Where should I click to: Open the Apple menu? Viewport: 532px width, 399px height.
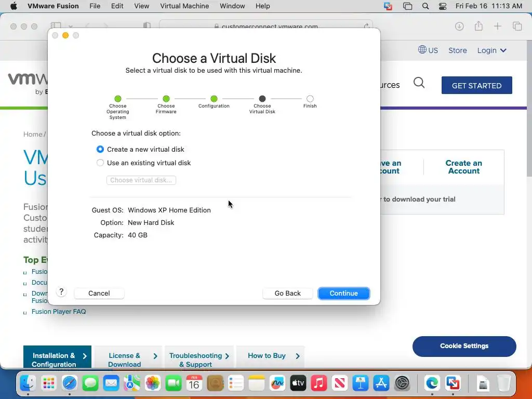(14, 6)
